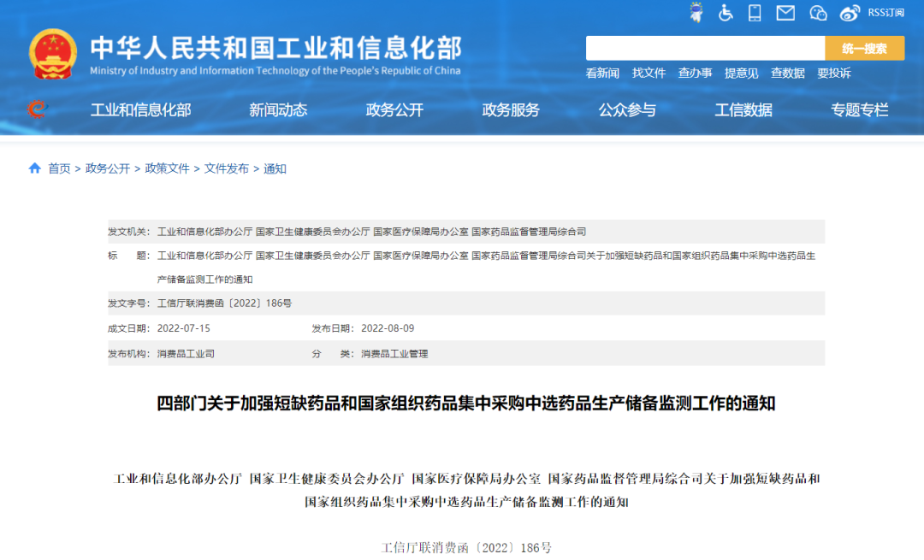
Task: Open 专题专栏 in the navigation bar
Action: (x=859, y=110)
